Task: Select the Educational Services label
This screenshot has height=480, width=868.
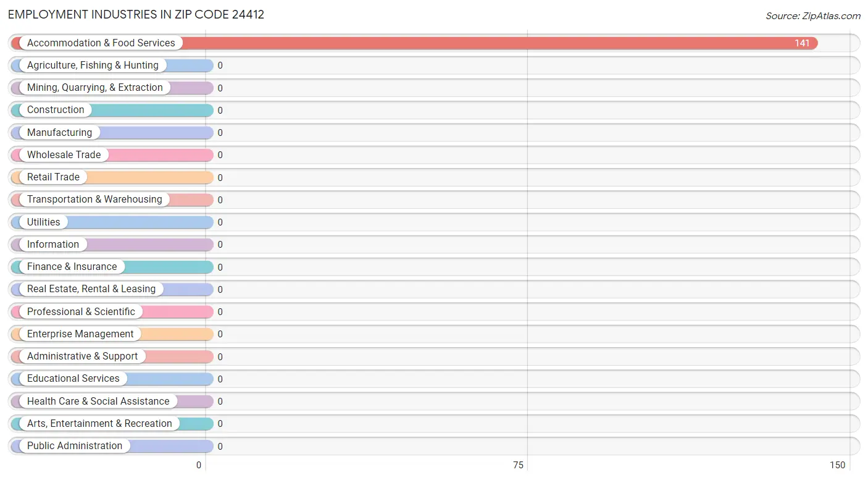Action: click(x=73, y=379)
